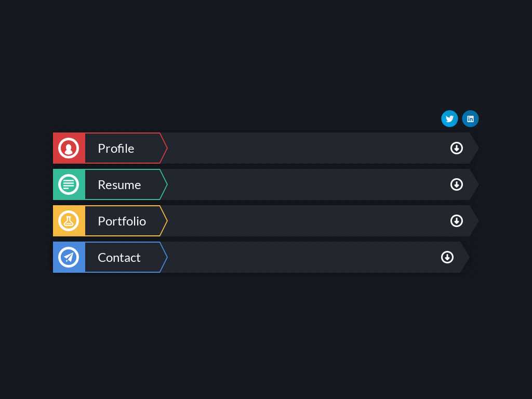The width and height of the screenshot is (532, 399).
Task: Click the red user avatar icon
Action: (69, 148)
